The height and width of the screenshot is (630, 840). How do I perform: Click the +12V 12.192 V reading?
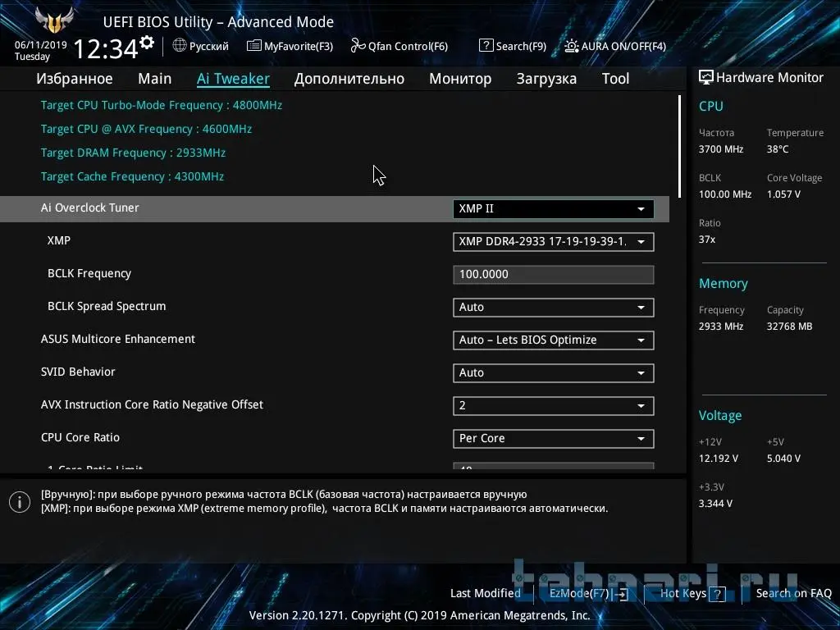click(x=719, y=459)
